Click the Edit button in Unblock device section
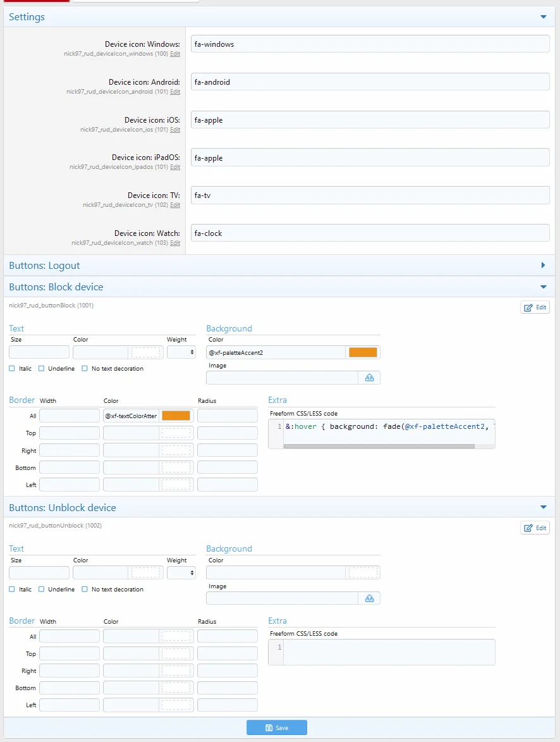Viewport: 560px width, 742px height. click(535, 528)
